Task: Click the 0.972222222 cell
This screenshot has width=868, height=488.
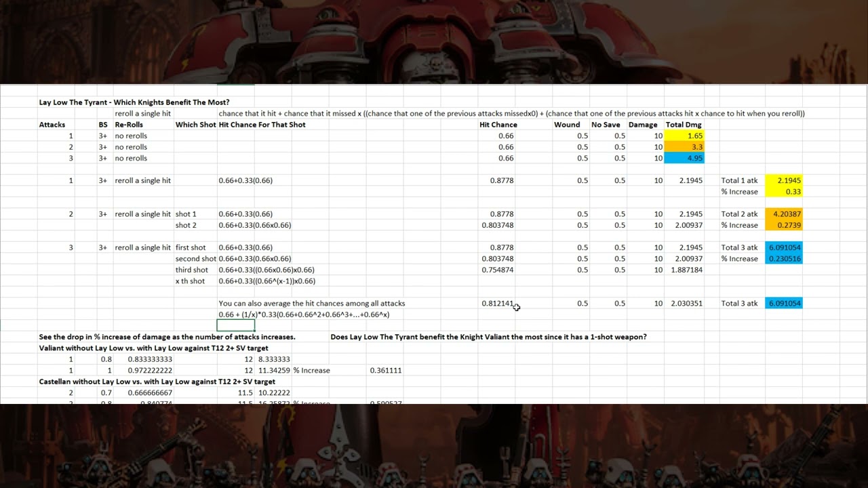Action: click(x=150, y=371)
